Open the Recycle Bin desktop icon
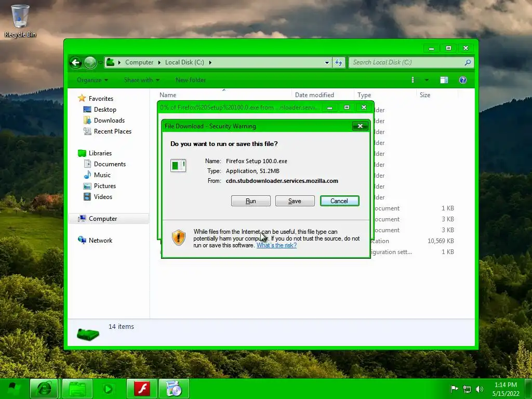 [x=20, y=21]
